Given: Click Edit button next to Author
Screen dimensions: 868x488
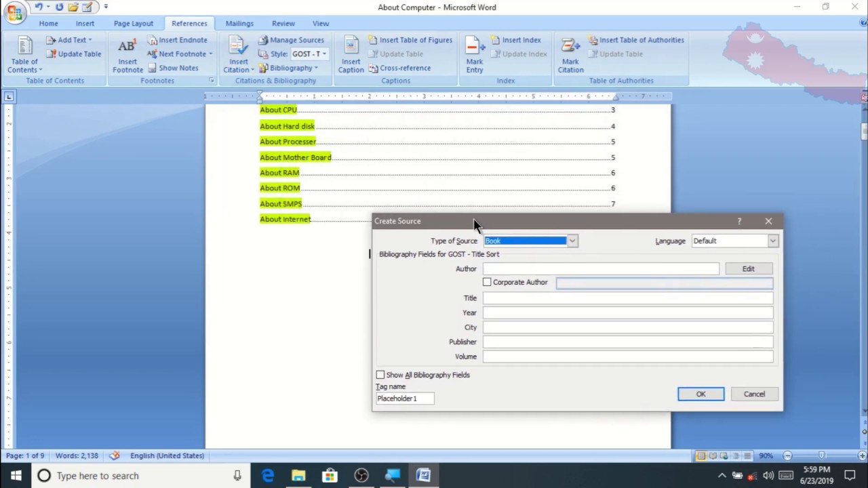Looking at the screenshot, I should tap(748, 269).
